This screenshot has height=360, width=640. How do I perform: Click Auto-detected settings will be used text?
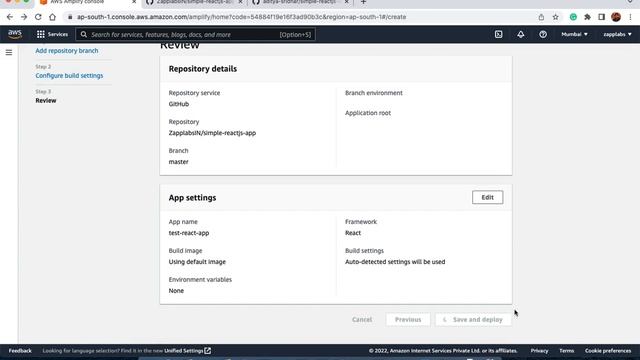(x=395, y=262)
